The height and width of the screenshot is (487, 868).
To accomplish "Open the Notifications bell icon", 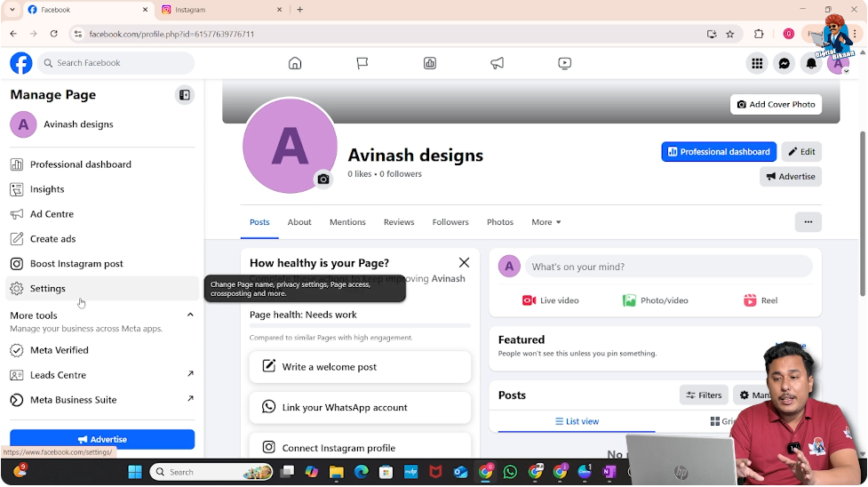I will (811, 63).
